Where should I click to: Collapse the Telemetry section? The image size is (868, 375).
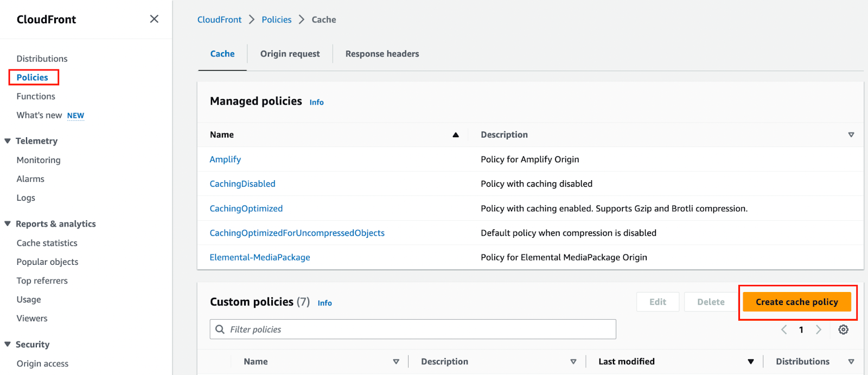point(8,141)
